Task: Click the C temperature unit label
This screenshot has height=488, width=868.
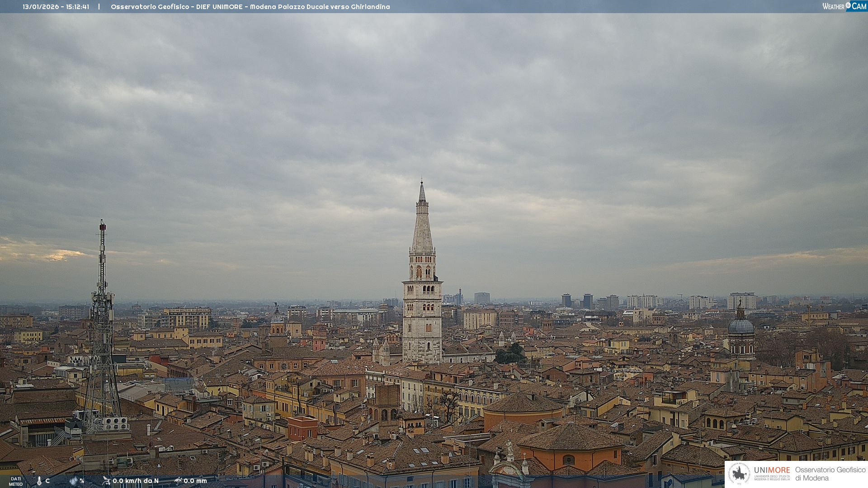Action: pos(47,481)
